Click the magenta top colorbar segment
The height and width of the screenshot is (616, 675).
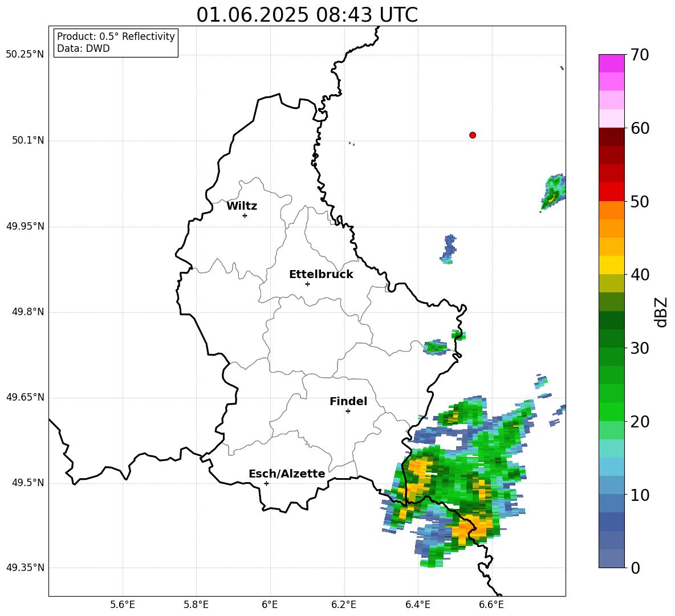pyautogui.click(x=611, y=63)
